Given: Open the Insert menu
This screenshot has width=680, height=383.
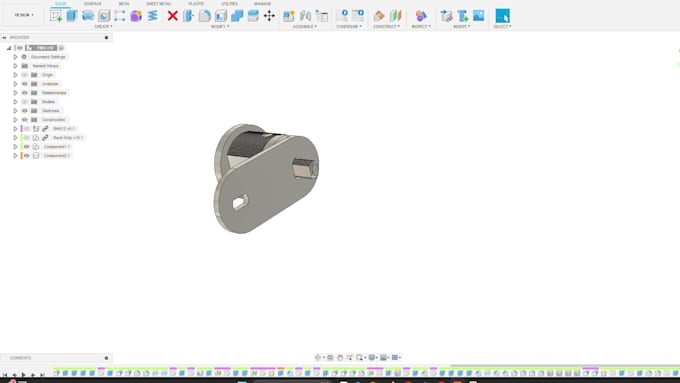Looking at the screenshot, I should pos(461,26).
